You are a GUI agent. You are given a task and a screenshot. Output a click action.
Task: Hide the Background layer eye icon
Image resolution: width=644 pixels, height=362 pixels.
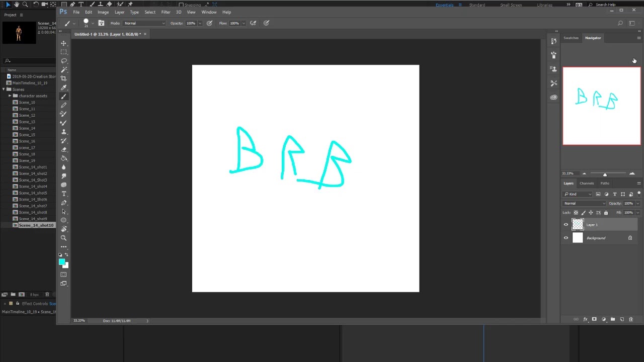(566, 238)
